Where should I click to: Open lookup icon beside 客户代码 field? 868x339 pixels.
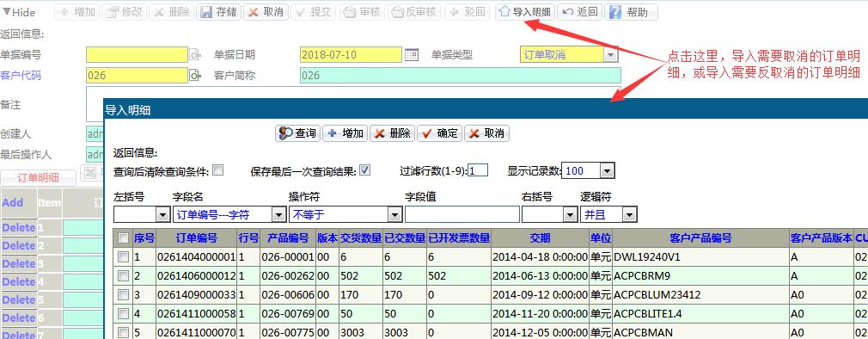[195, 76]
